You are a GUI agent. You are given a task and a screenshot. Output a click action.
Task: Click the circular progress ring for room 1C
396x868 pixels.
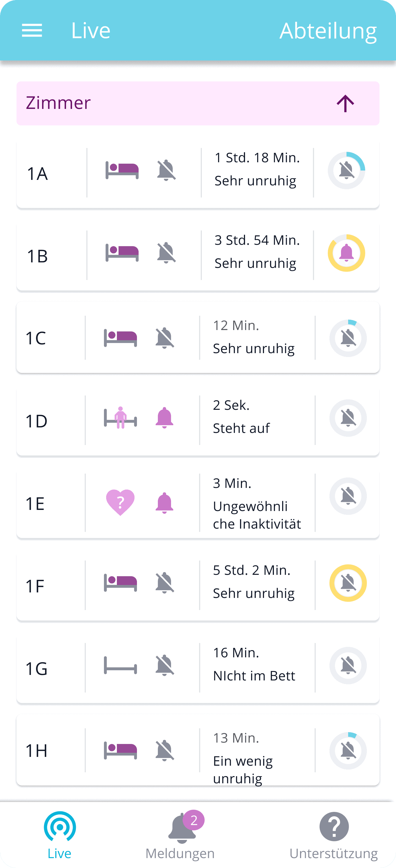point(348,338)
